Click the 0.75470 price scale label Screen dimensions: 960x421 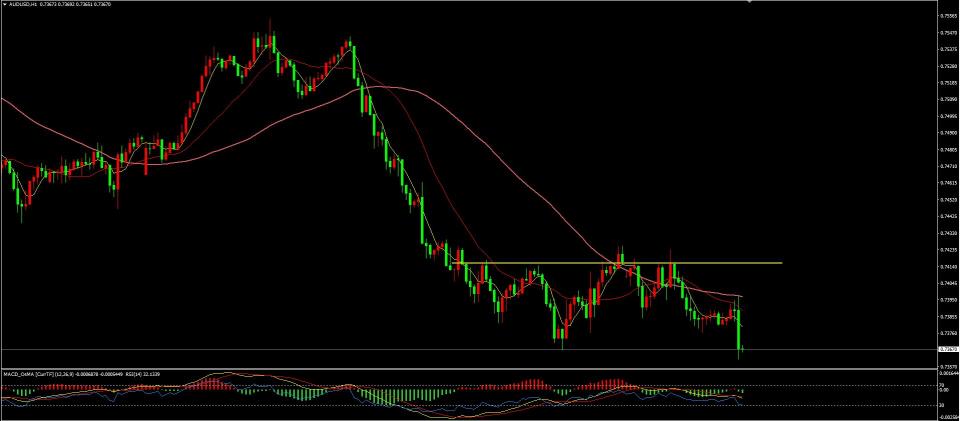[x=948, y=32]
